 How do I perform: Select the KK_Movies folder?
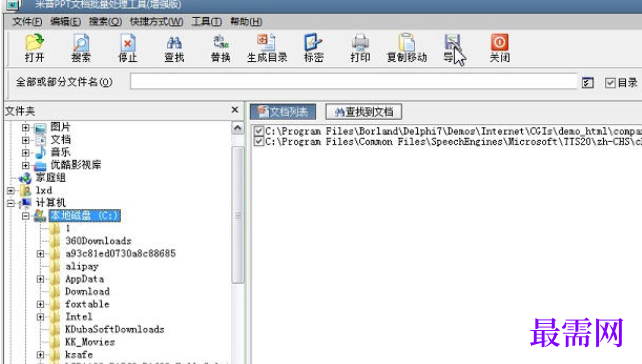click(90, 342)
